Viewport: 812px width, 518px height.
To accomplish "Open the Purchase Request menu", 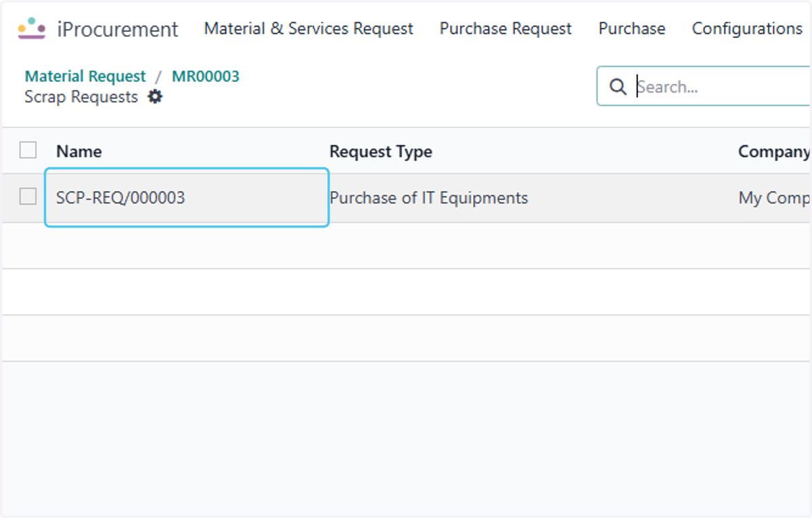I will pos(505,28).
